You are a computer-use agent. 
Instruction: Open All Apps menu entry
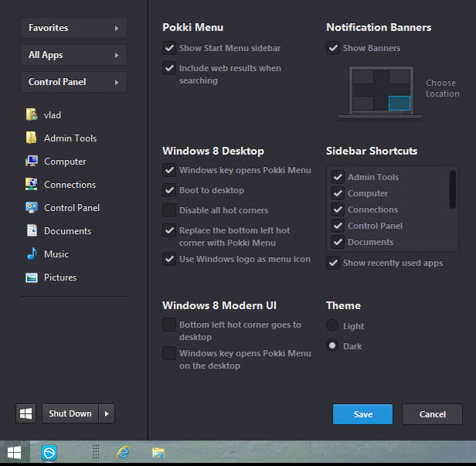tap(73, 55)
